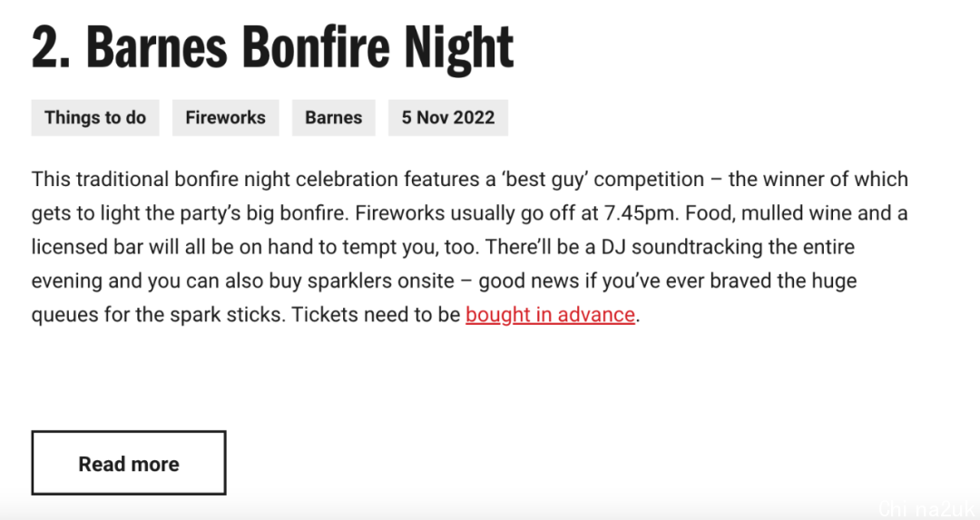This screenshot has width=980, height=520.
Task: Click the Barnes location tag
Action: tap(334, 117)
